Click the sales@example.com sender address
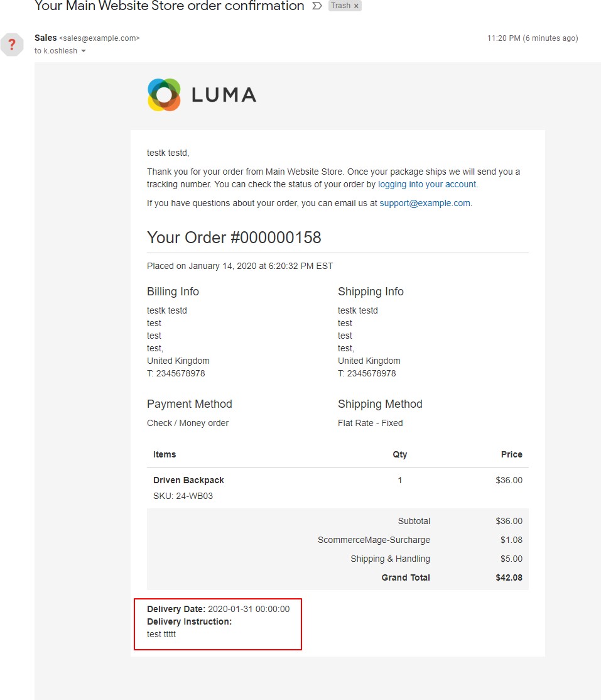This screenshot has width=601, height=700. pyautogui.click(x=99, y=38)
